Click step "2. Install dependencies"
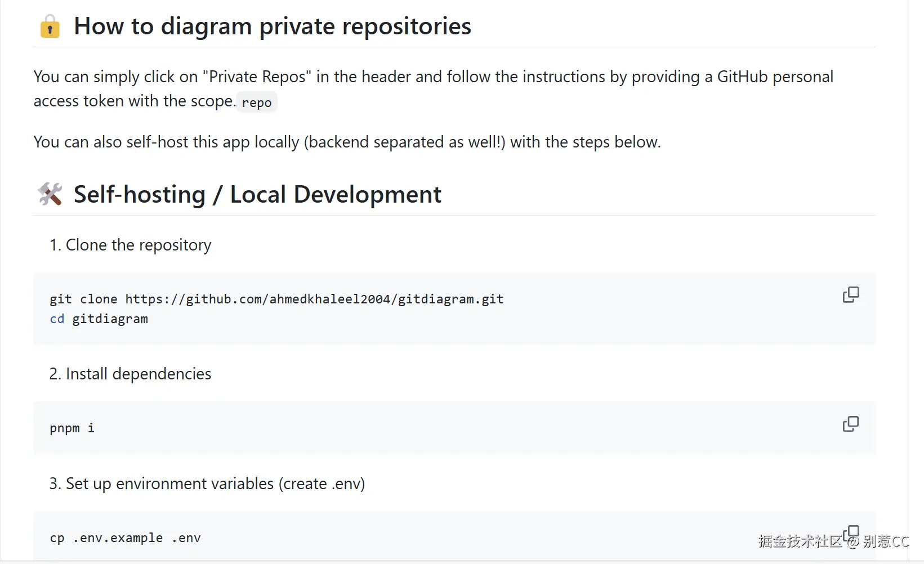This screenshot has height=564, width=924. [x=130, y=374]
